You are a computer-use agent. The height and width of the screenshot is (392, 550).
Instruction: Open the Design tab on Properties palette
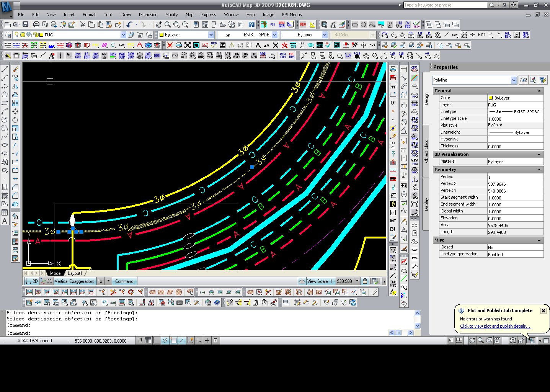click(426, 98)
